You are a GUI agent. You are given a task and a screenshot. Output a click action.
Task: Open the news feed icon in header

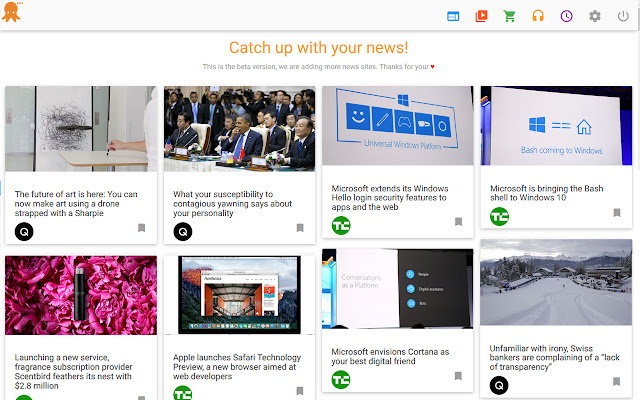tap(453, 16)
